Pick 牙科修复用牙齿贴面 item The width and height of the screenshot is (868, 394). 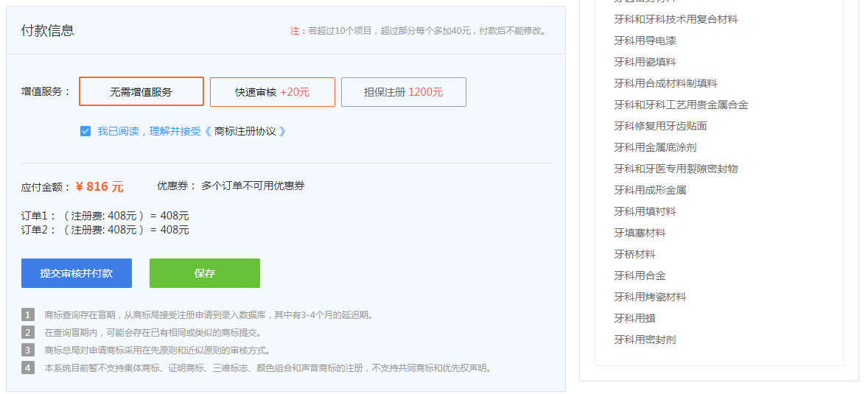coord(660,126)
